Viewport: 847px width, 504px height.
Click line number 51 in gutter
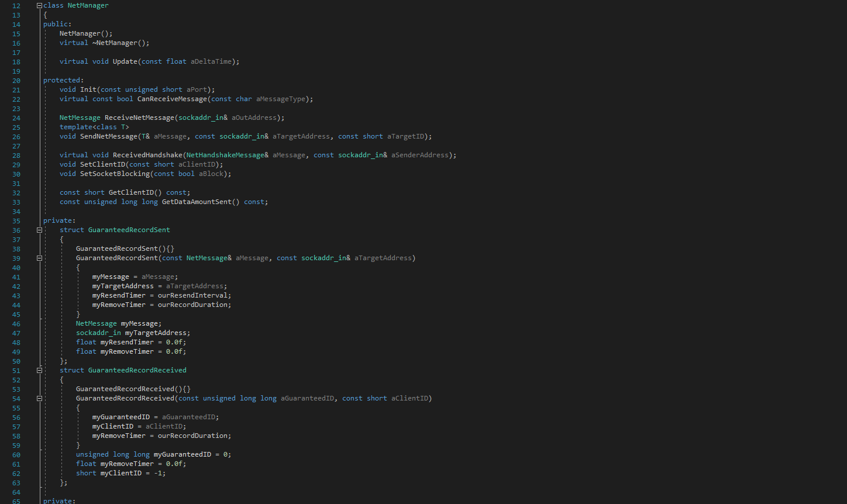[x=16, y=371]
